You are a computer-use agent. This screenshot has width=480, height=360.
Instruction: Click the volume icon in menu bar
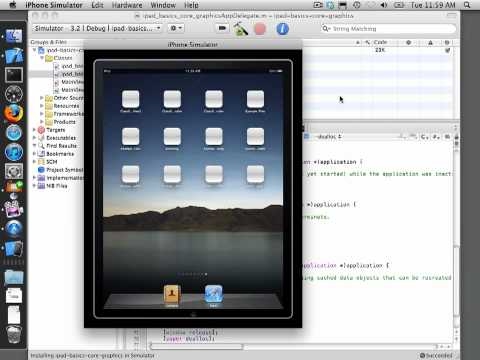point(384,5)
